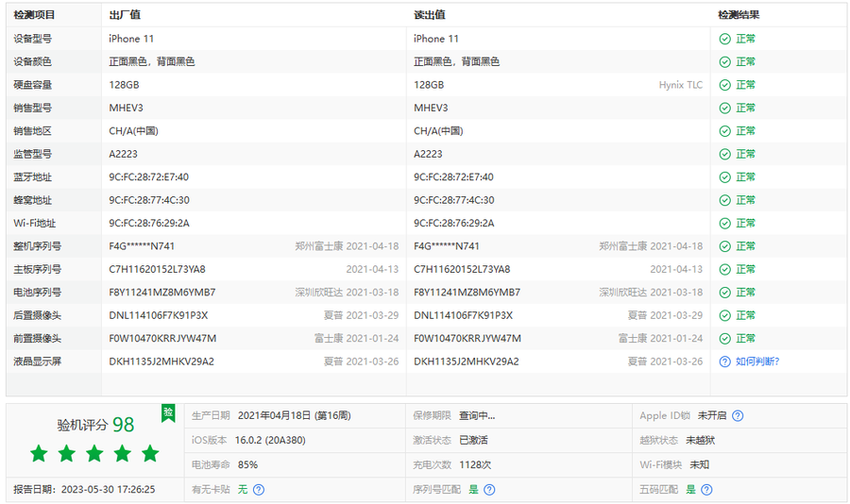Click 正常 result text in 设备型号 row
Viewport: 850px width, 504px height.
pos(745,39)
